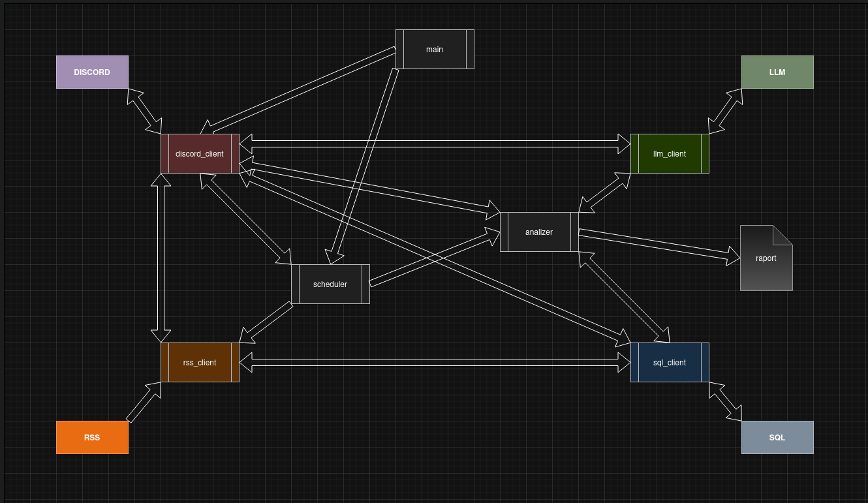868x503 pixels.
Task: Click the raport document shape
Action: coord(766,258)
